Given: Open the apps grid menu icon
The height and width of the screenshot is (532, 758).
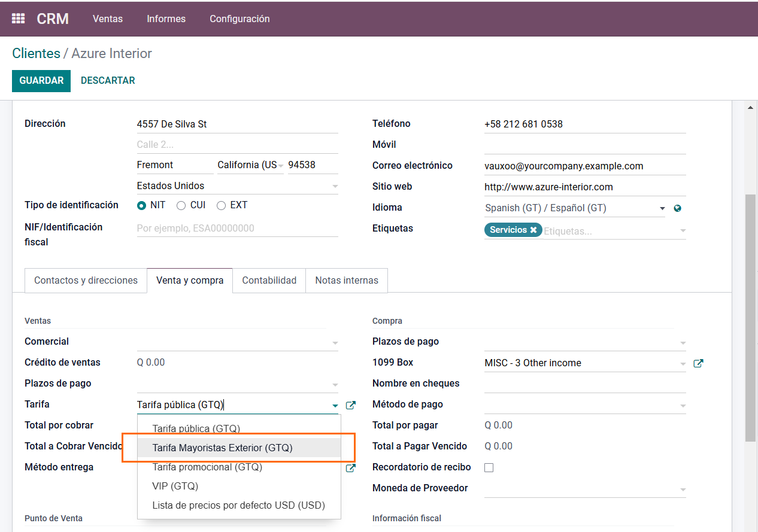Looking at the screenshot, I should (x=19, y=19).
